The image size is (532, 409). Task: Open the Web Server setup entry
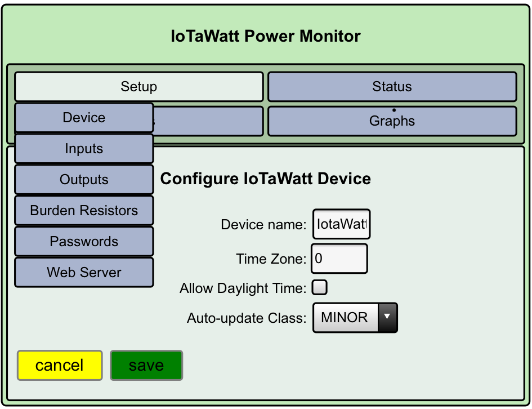84,272
